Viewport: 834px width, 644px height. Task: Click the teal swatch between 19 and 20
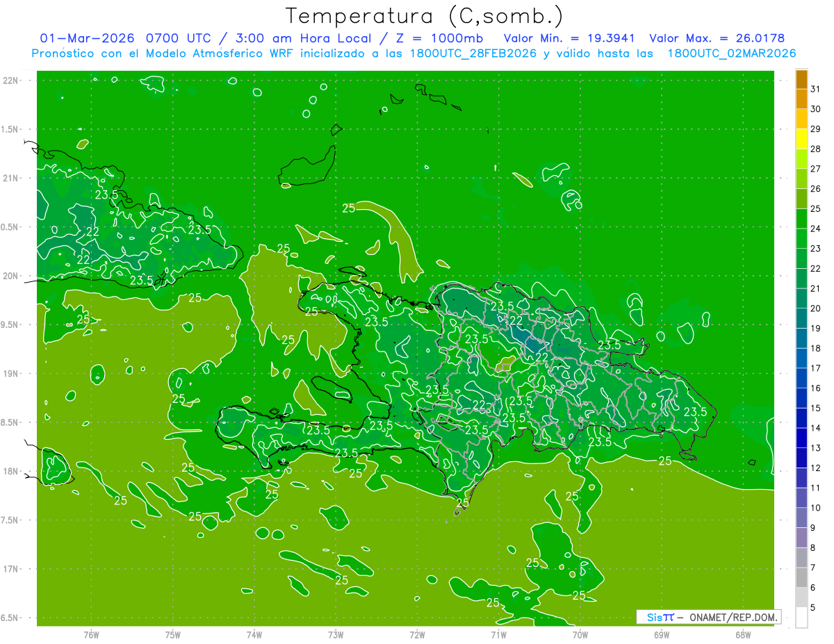click(801, 318)
